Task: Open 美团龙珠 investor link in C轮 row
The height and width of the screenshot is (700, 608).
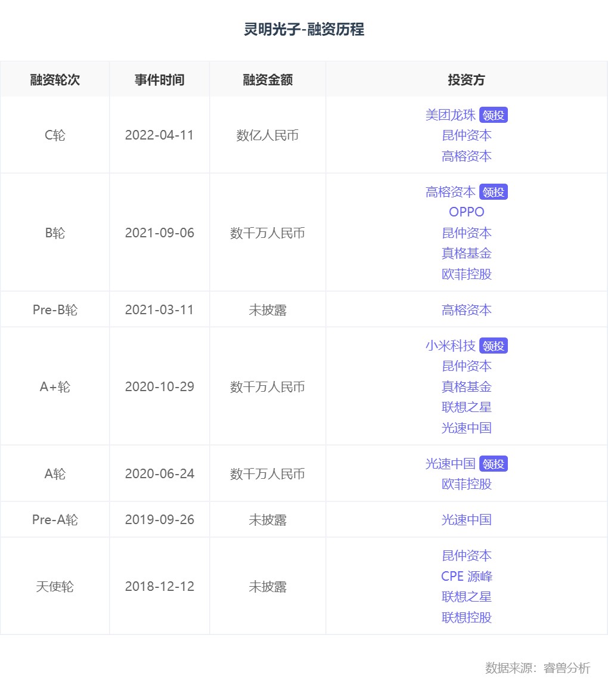Action: click(450, 115)
